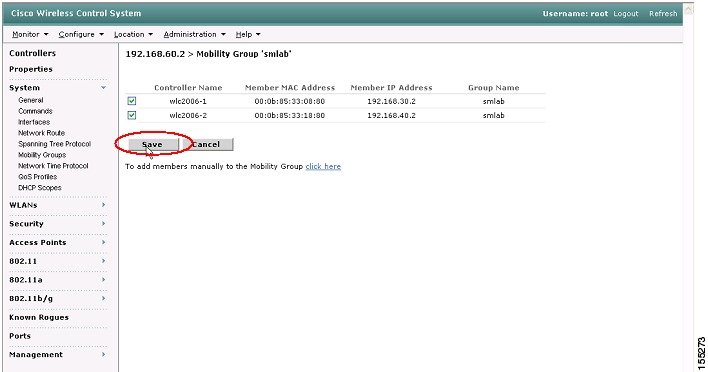Click the Group Name column header
The height and width of the screenshot is (372, 708).
494,88
